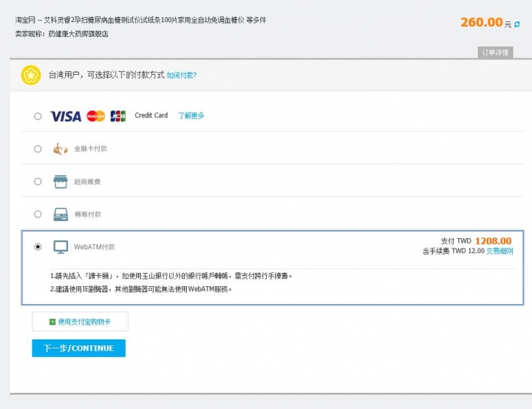The height and width of the screenshot is (409, 532).
Task: Click the 淘宝网 product title line
Action: pyautogui.click(x=140, y=20)
